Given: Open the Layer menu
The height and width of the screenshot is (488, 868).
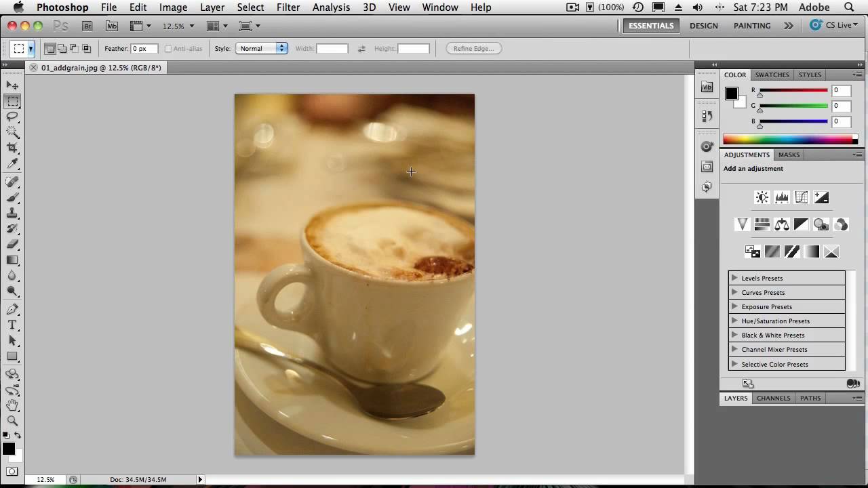Looking at the screenshot, I should pos(212,7).
